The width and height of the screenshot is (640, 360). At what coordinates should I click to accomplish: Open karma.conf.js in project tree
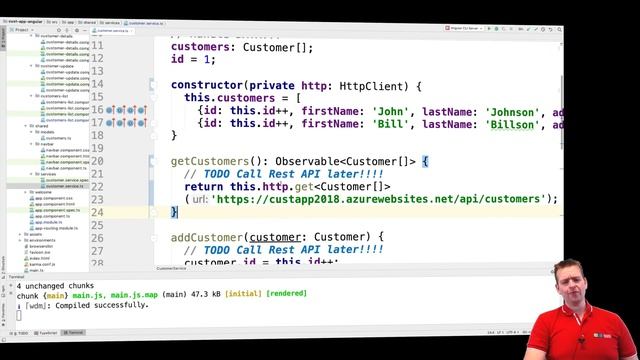tap(40, 264)
